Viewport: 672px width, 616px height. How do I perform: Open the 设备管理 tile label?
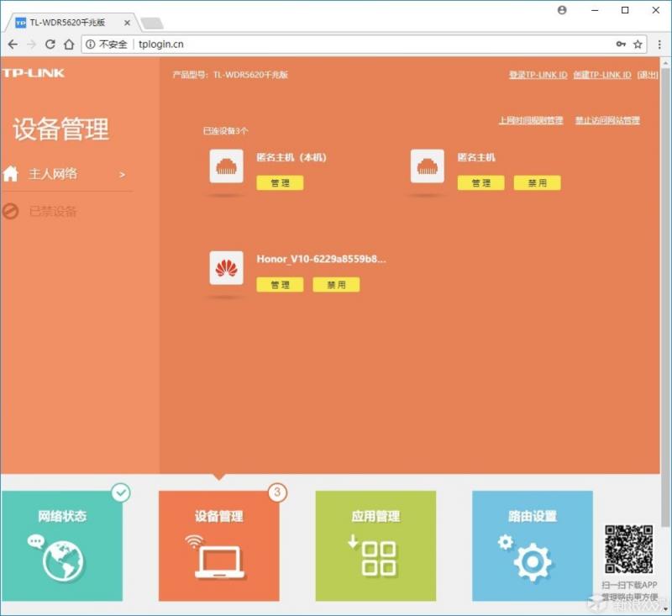tap(219, 516)
